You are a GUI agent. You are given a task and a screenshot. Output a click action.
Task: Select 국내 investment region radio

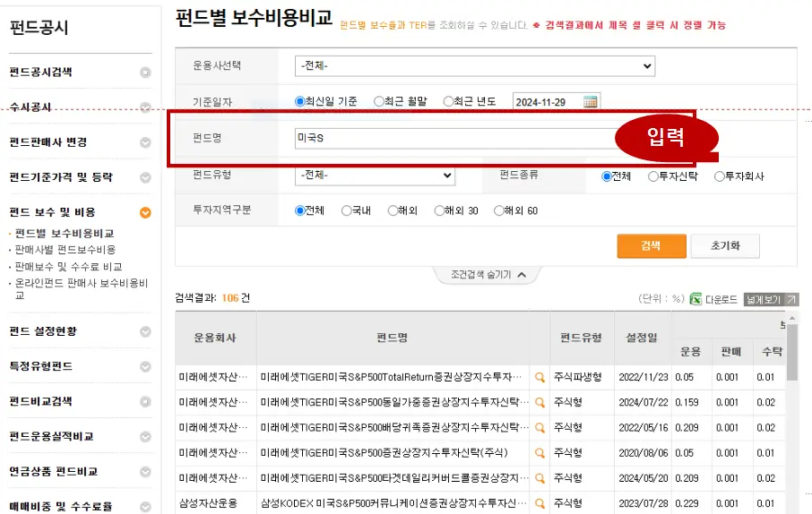tap(347, 210)
